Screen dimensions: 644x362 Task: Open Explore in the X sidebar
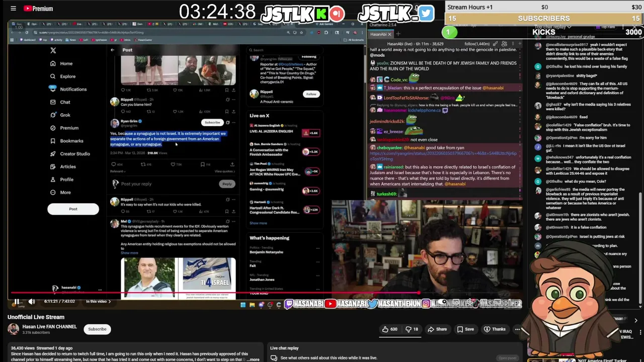point(63,76)
